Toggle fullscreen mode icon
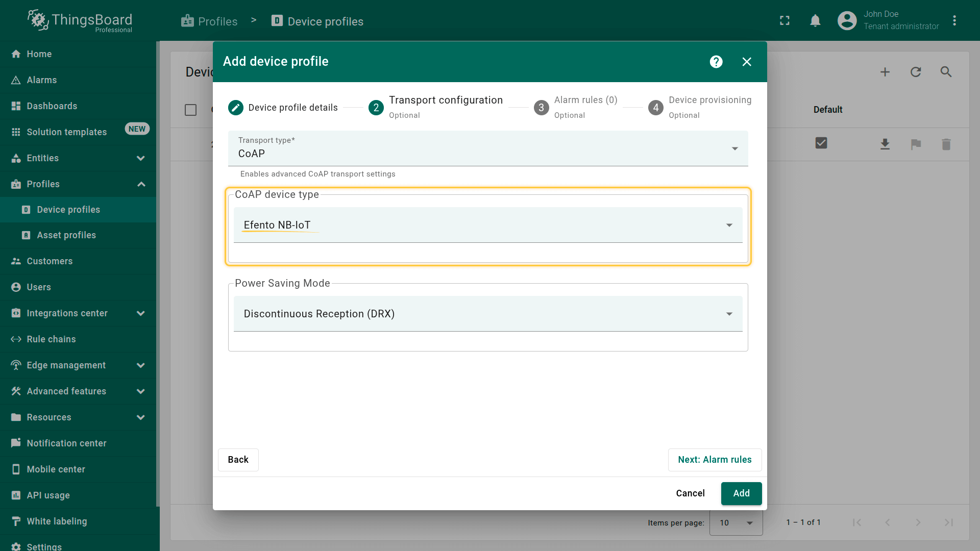980x551 pixels. 785,21
